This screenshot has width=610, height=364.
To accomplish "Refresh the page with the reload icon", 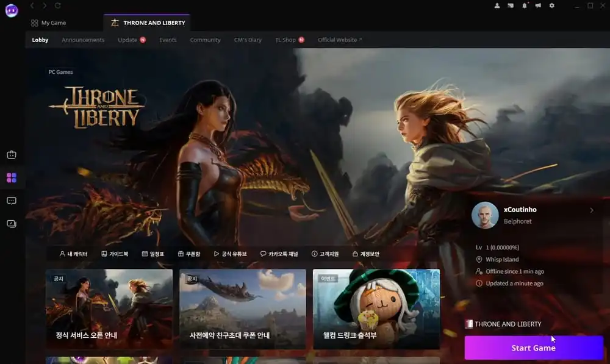I will [x=57, y=5].
